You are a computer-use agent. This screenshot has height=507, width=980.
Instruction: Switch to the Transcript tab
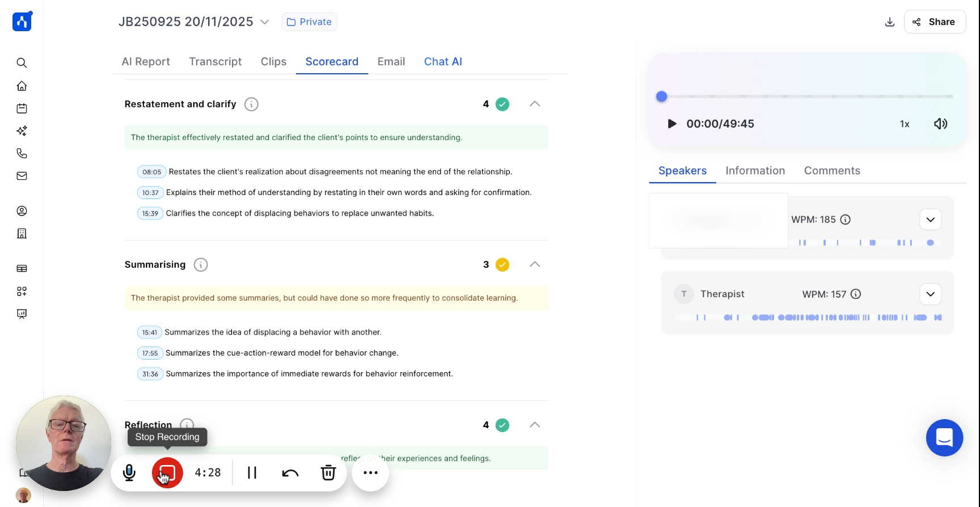coord(215,61)
